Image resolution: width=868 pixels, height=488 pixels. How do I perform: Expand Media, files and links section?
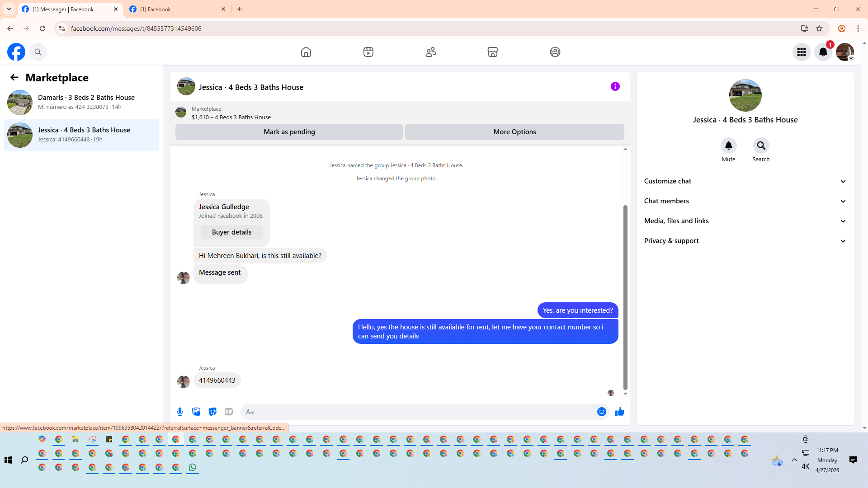pyautogui.click(x=745, y=221)
